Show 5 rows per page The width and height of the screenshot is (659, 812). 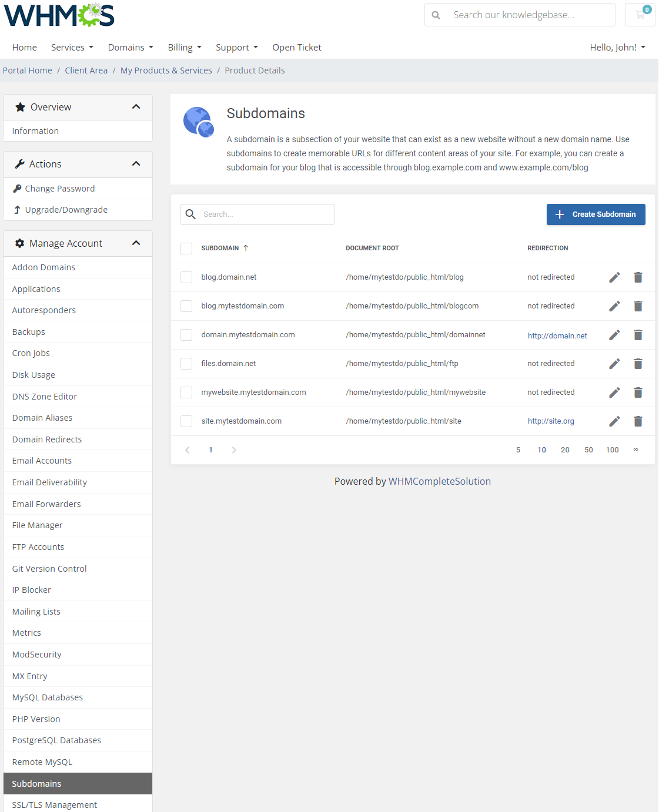(518, 450)
